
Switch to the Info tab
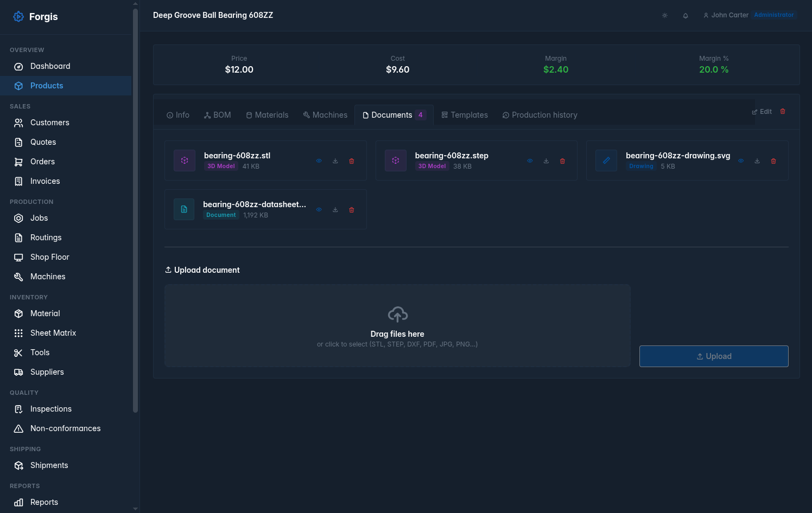pyautogui.click(x=178, y=115)
